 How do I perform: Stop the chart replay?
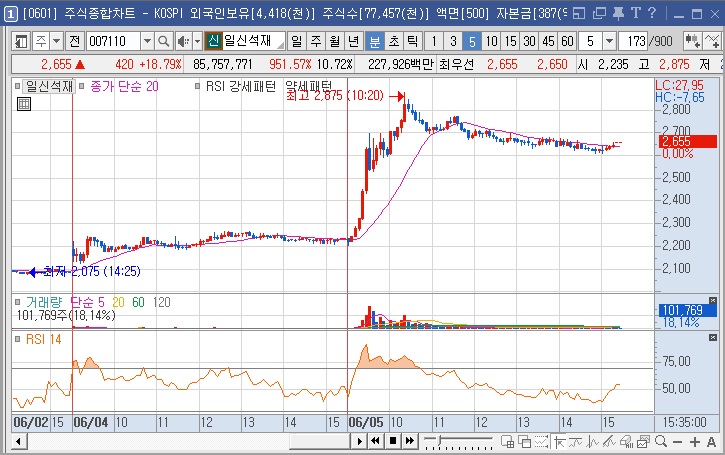point(393,441)
